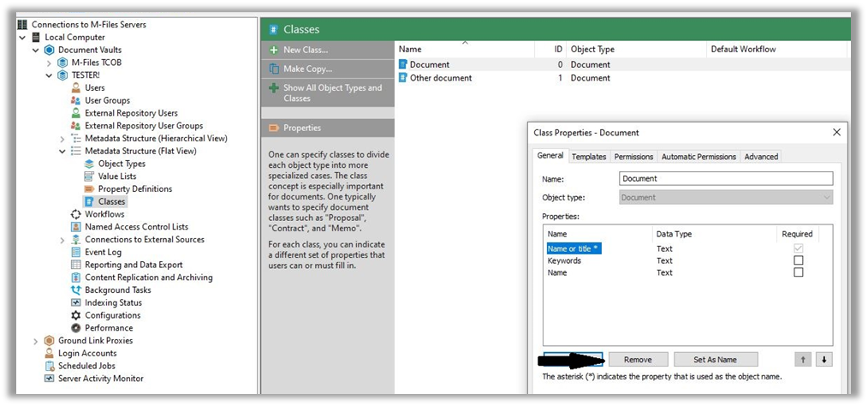Open the Advanced tab
868x406 pixels.
761,157
